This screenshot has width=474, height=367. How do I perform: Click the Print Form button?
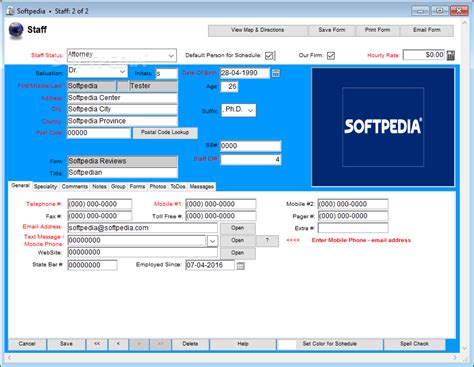[377, 30]
